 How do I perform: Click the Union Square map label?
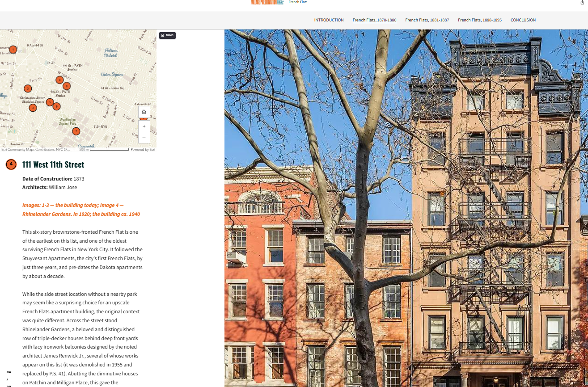(x=112, y=74)
